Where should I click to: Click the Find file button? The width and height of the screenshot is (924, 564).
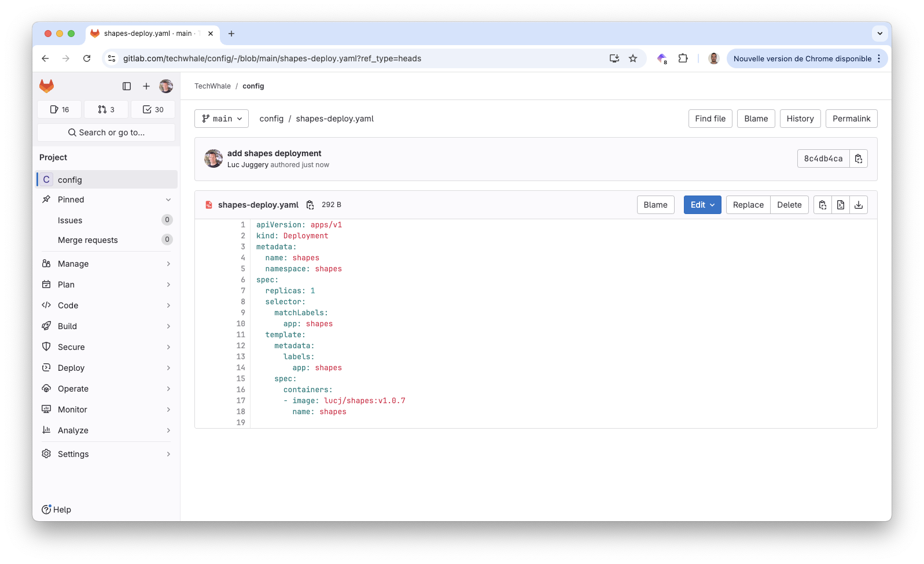pyautogui.click(x=710, y=119)
